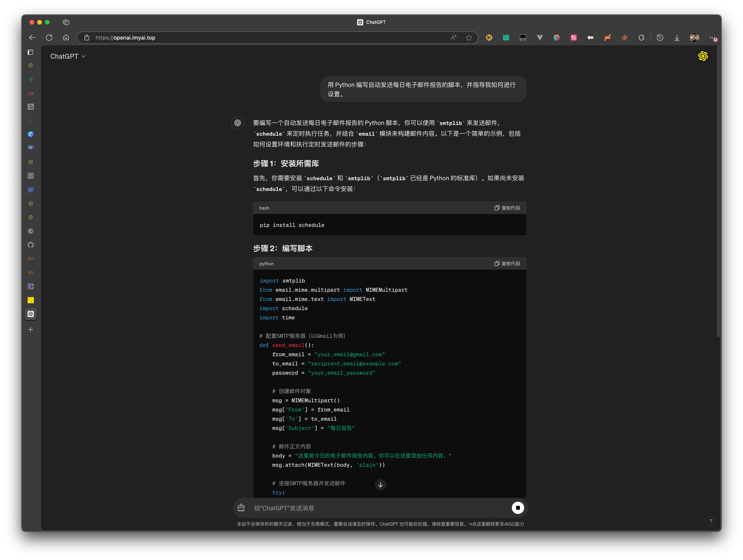Click the yellow ChatGPT logo at top right
This screenshot has width=743, height=560.
[x=703, y=56]
